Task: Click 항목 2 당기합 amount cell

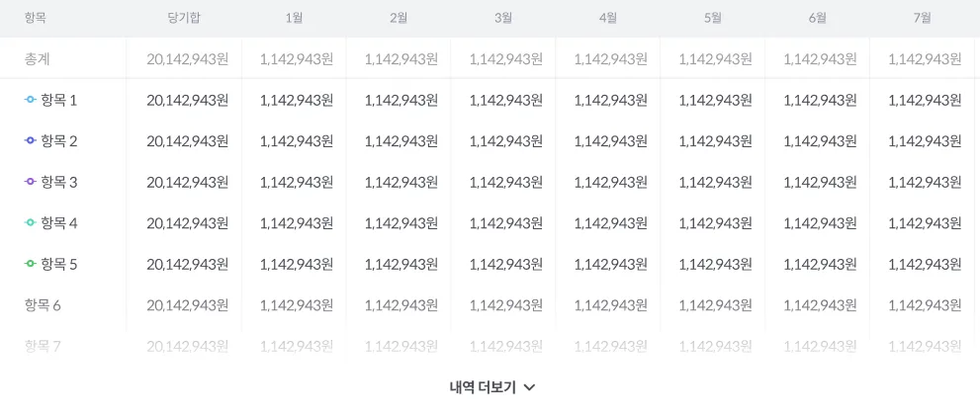Action: [x=187, y=141]
